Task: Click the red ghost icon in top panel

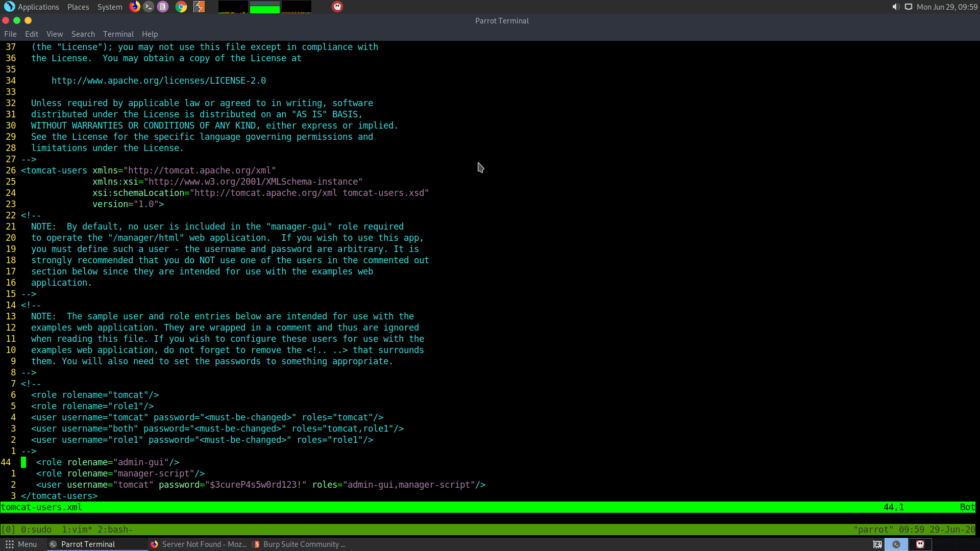Action: [x=337, y=7]
